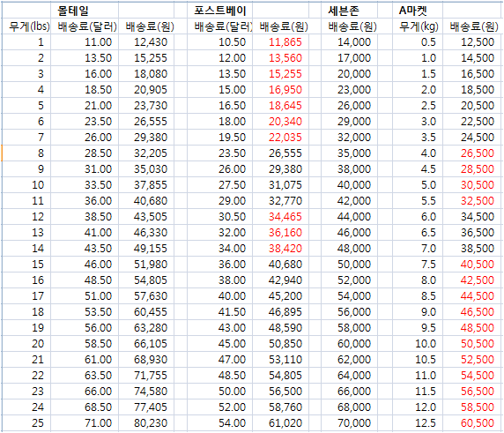Select weight cell 25 in first column
This screenshot has width=504, height=433.
point(26,422)
